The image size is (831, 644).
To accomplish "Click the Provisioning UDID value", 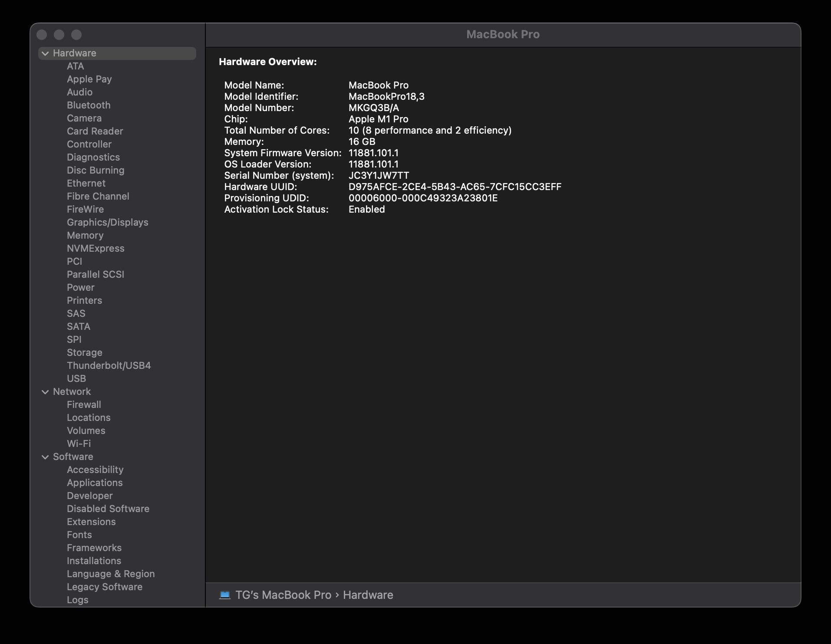I will click(423, 198).
